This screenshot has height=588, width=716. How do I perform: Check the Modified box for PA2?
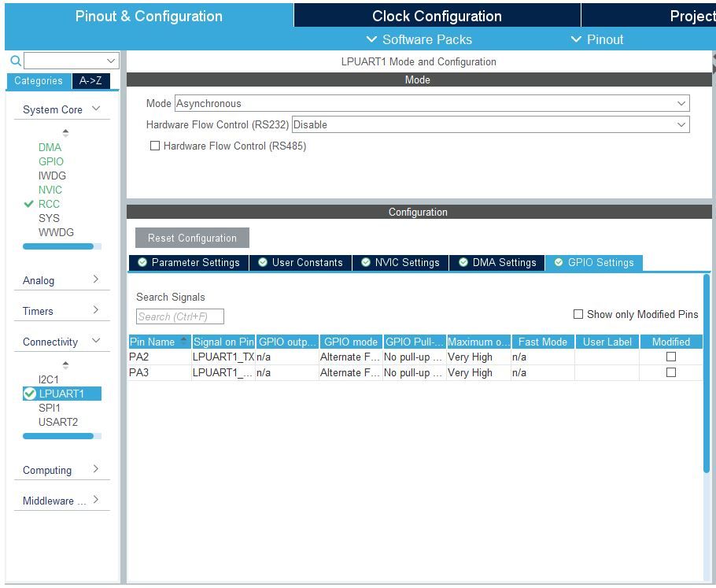(x=671, y=357)
